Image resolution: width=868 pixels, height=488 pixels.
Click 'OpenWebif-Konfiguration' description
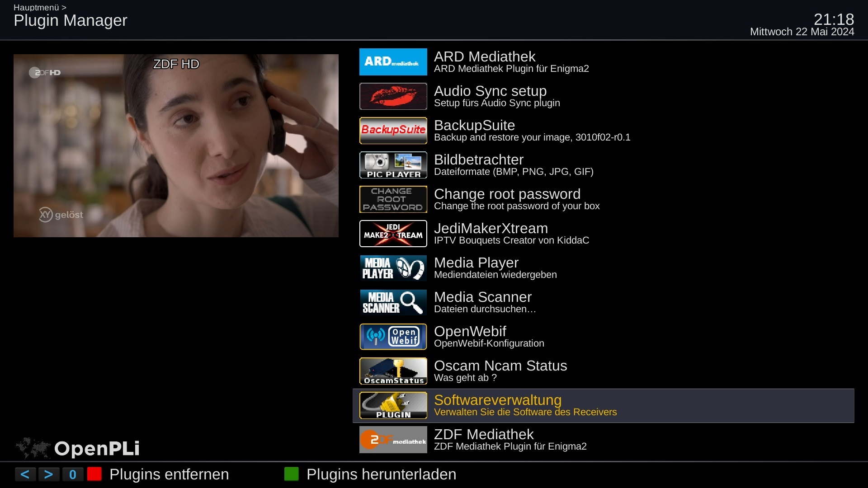489,343
